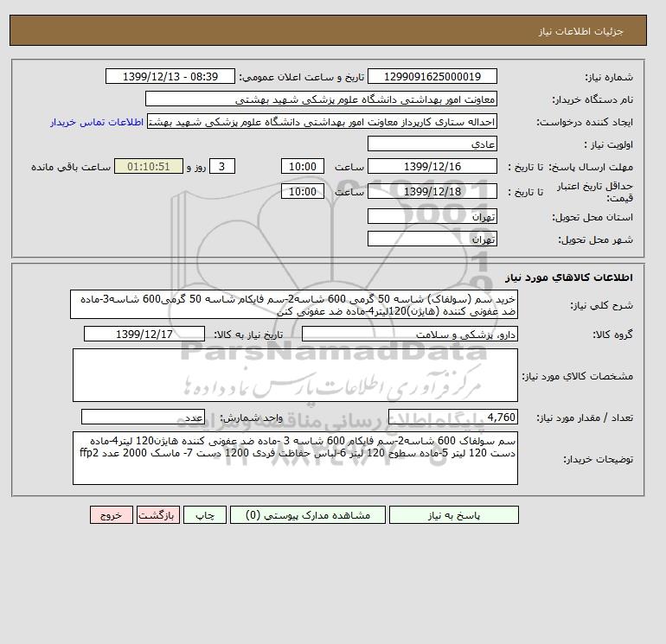The width and height of the screenshot is (666, 644).
Task: Click the مهلت ارسال پاسخ label
Action: coord(591,167)
